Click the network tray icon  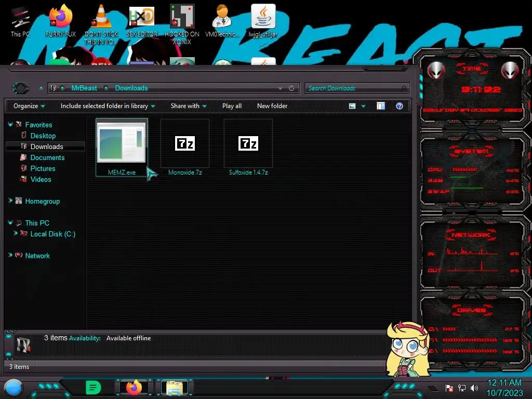[x=462, y=388]
